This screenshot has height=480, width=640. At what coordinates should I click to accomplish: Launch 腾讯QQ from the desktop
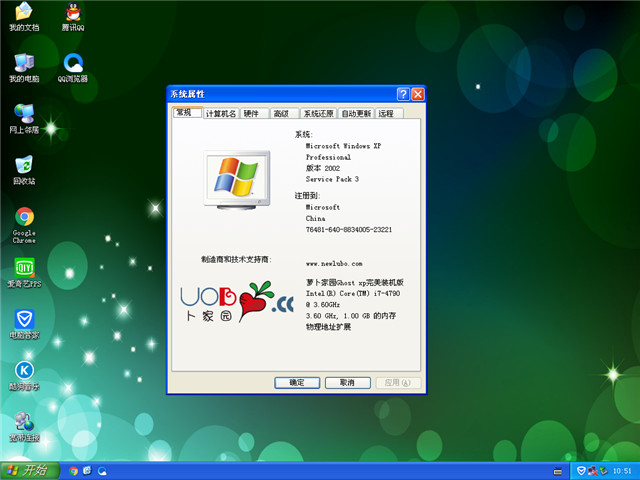coord(73,16)
